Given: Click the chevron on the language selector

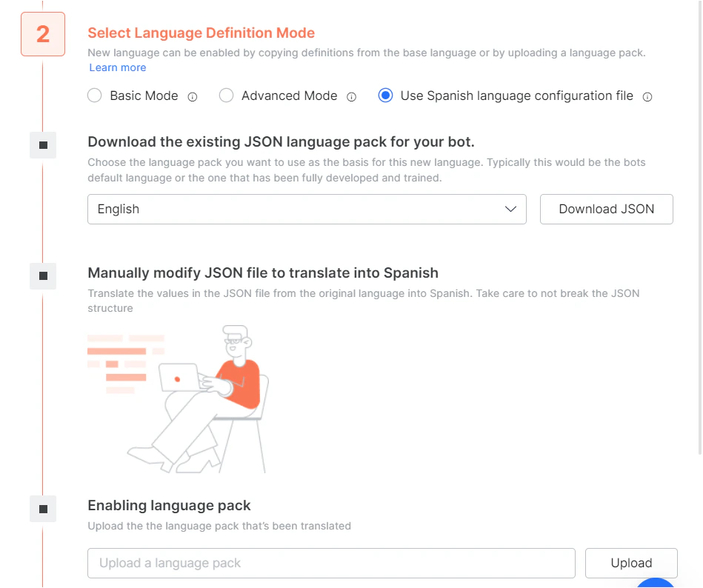Looking at the screenshot, I should pyautogui.click(x=510, y=210).
